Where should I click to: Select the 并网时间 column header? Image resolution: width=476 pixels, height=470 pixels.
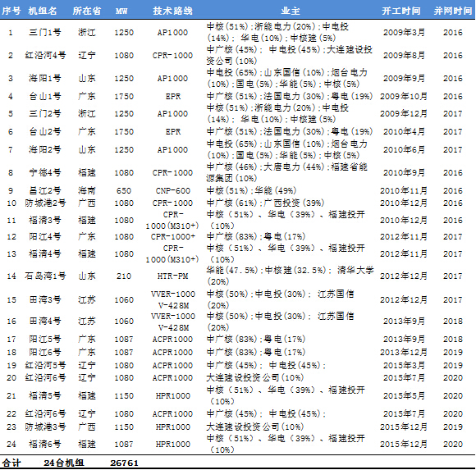[453, 11]
